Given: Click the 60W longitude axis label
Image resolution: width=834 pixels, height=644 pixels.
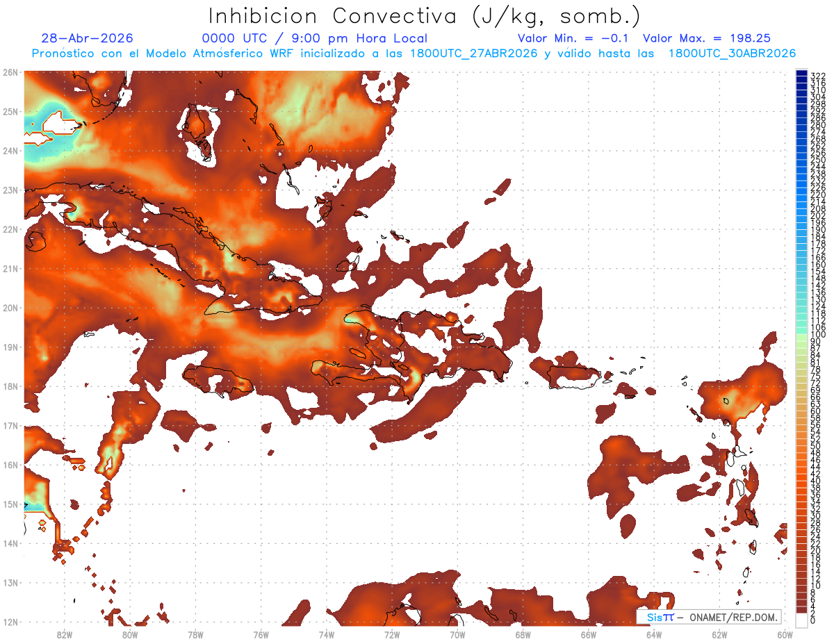Looking at the screenshot, I should 785,634.
